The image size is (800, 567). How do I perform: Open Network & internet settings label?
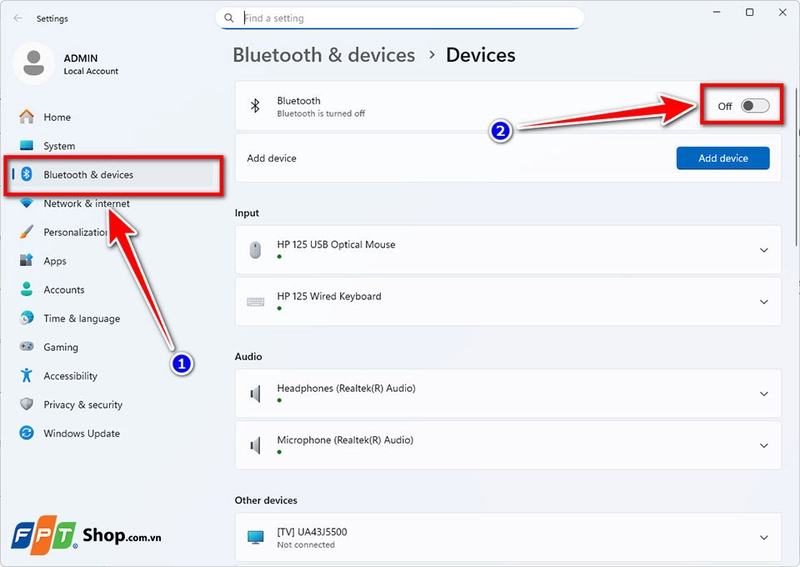pos(86,203)
